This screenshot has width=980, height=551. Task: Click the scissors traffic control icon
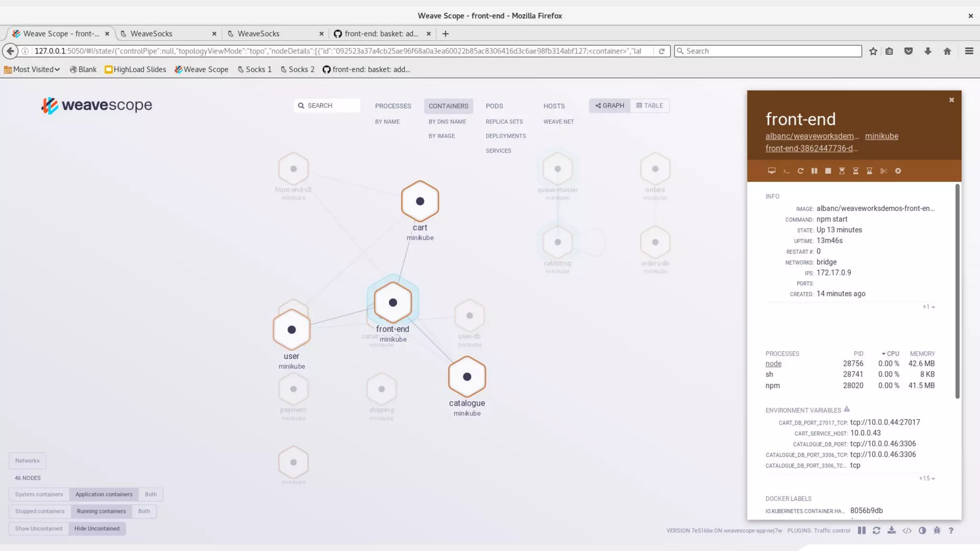(x=883, y=171)
